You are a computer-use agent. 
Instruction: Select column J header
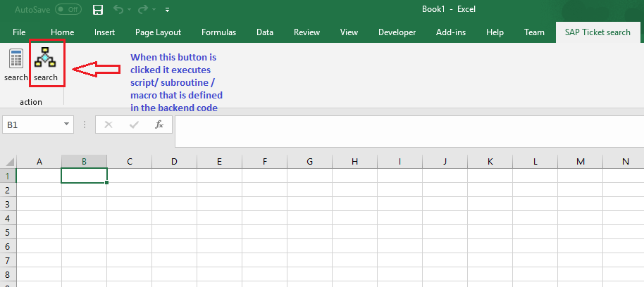click(445, 162)
